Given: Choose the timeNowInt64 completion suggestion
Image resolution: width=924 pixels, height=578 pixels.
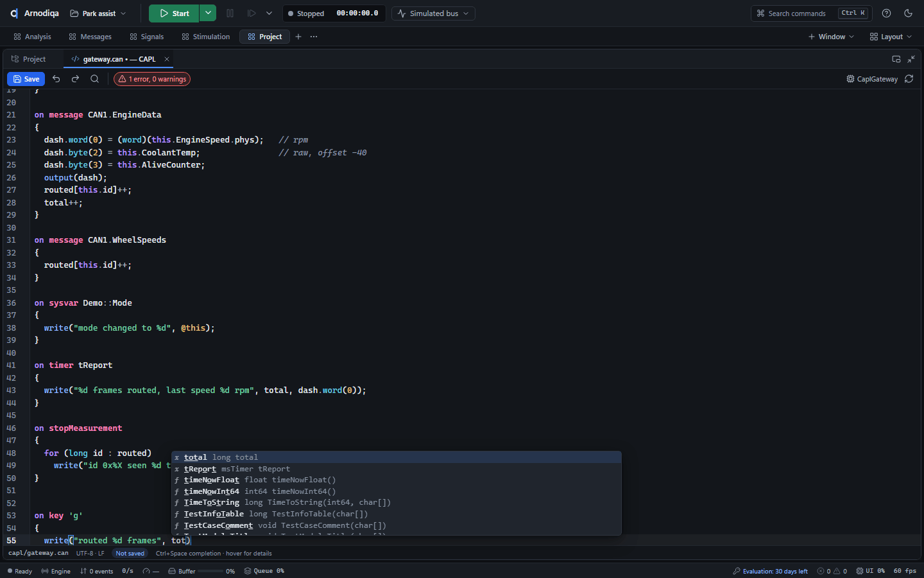Looking at the screenshot, I should (x=397, y=491).
